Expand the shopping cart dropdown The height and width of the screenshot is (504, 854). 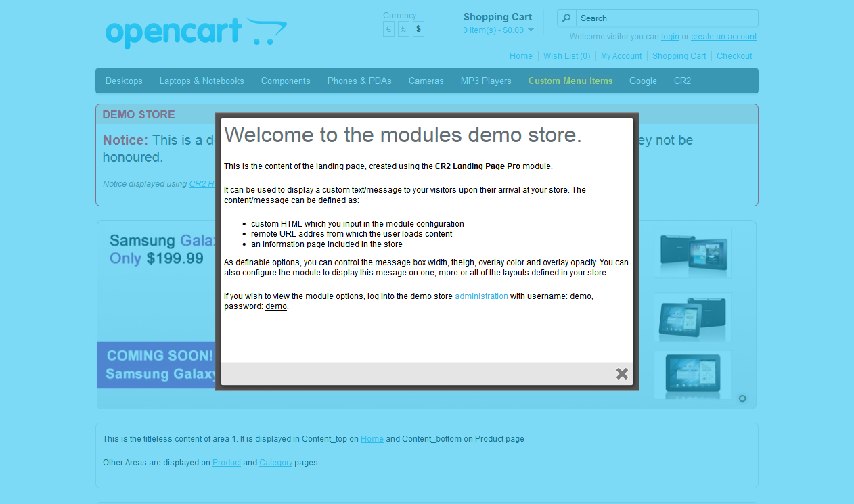tap(498, 30)
